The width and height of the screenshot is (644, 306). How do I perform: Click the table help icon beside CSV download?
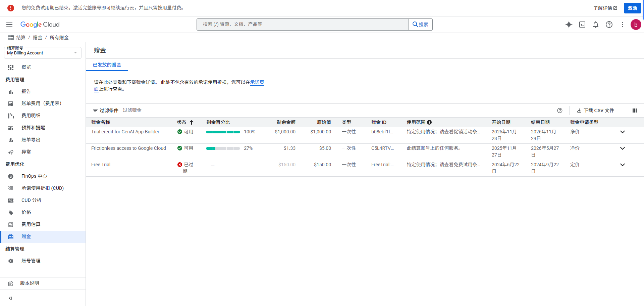[560, 111]
